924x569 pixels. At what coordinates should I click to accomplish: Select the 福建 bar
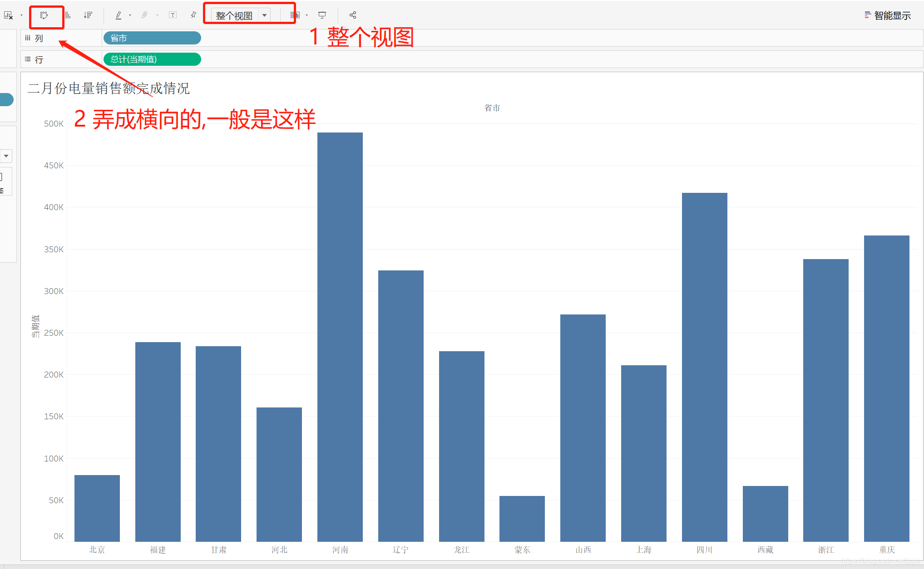[158, 442]
